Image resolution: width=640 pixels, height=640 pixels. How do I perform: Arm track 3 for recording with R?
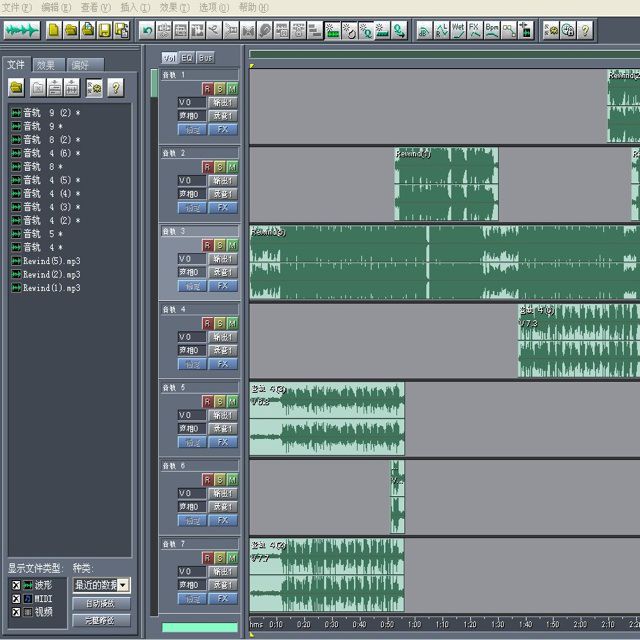point(208,245)
